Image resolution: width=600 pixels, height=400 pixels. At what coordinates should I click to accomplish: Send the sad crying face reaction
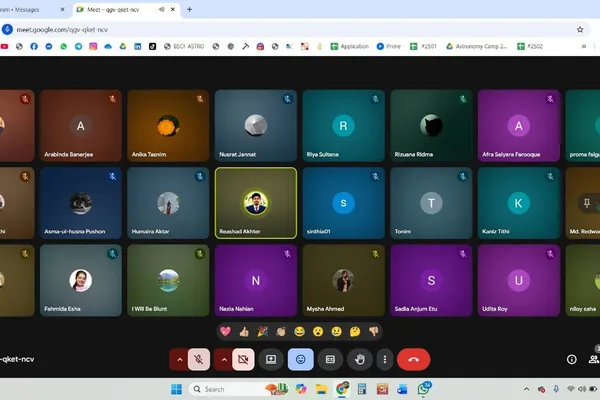[x=336, y=331]
